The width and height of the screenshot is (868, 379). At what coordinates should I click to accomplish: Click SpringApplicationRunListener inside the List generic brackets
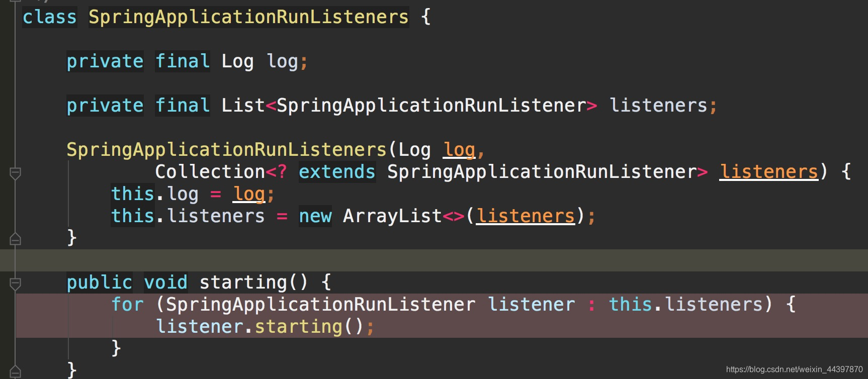pyautogui.click(x=431, y=106)
